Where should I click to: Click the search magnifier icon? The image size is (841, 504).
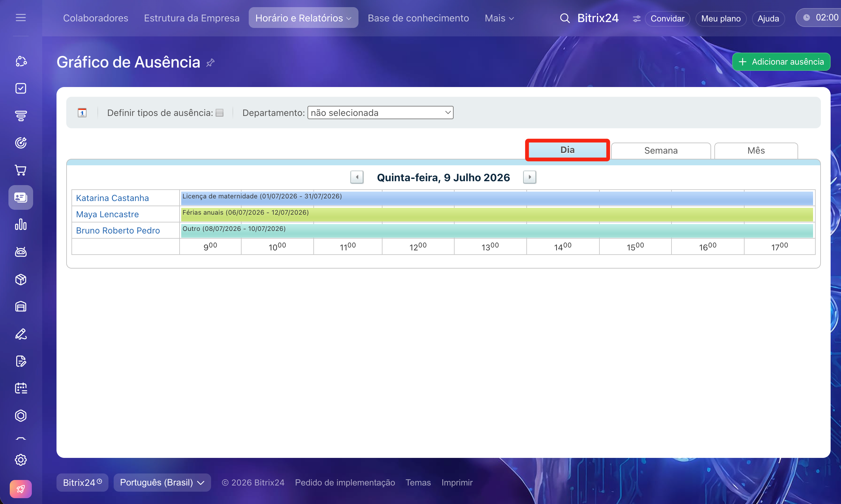pos(565,18)
